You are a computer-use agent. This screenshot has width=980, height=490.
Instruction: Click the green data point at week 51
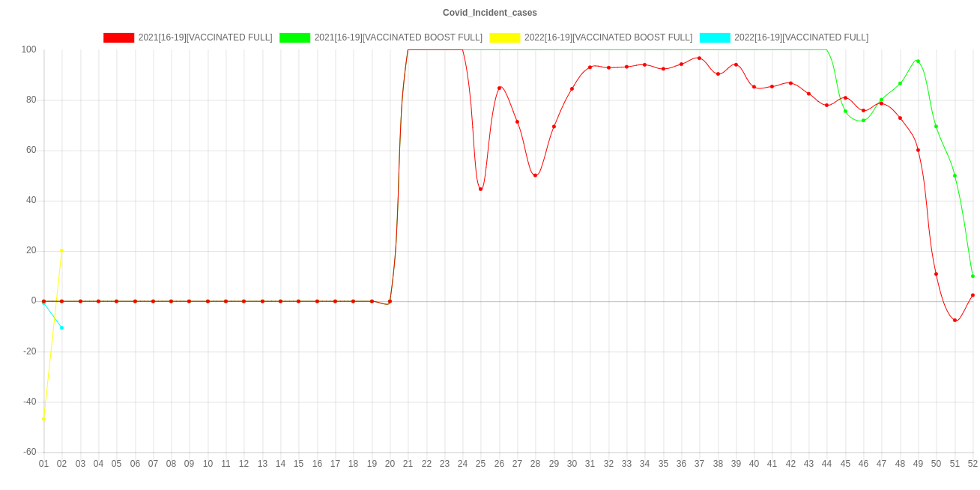pyautogui.click(x=955, y=175)
